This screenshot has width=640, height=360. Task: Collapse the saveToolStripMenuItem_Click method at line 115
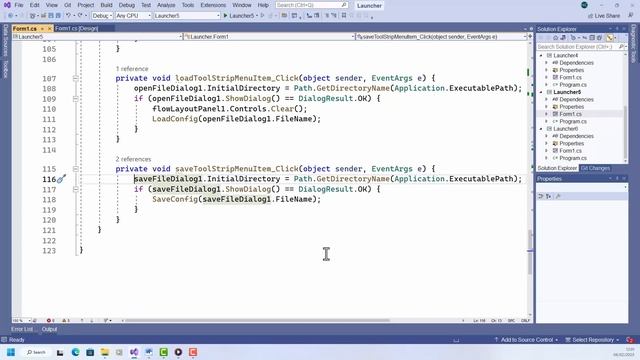coord(76,169)
